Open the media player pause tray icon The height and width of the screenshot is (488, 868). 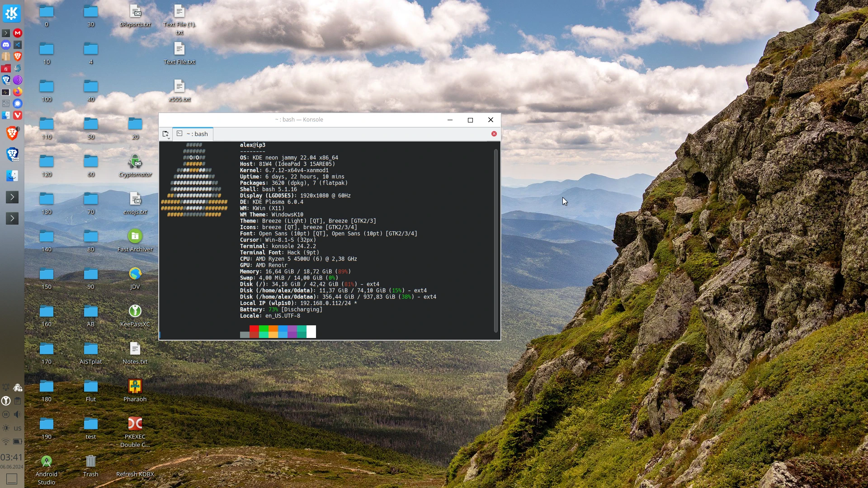(x=6, y=414)
